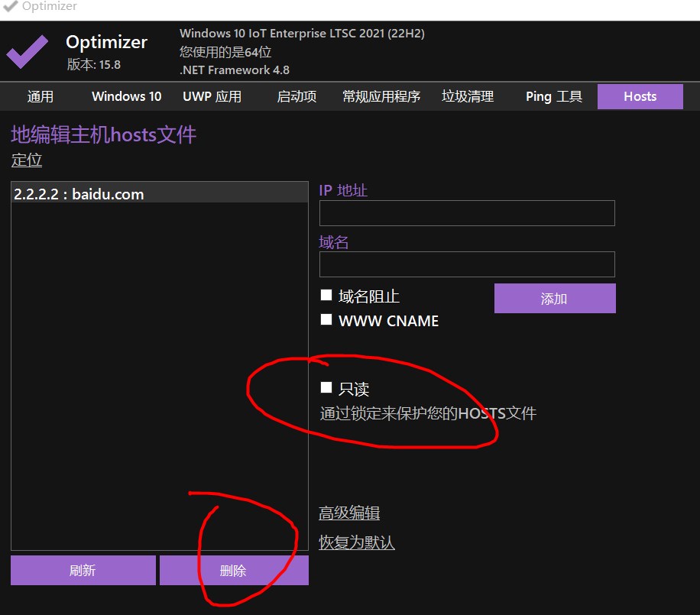Select the 2.2.2.2 : baidu.com entry
Screen dimensions: 700x615
160,194
